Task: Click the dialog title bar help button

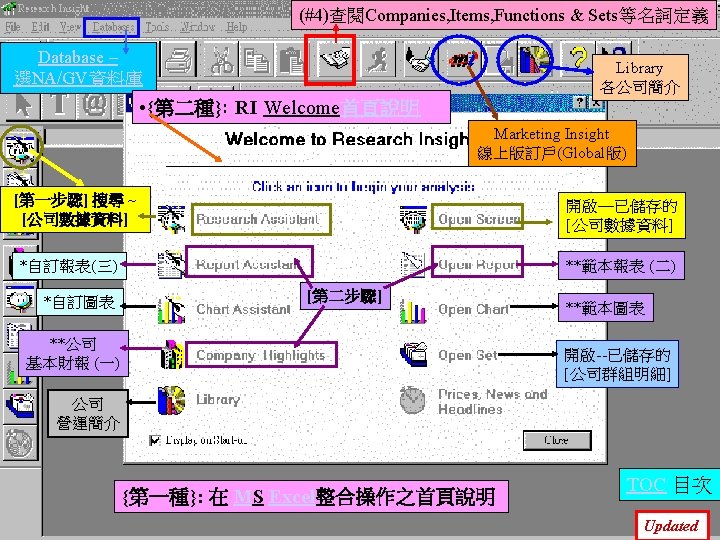Action: 580,102
